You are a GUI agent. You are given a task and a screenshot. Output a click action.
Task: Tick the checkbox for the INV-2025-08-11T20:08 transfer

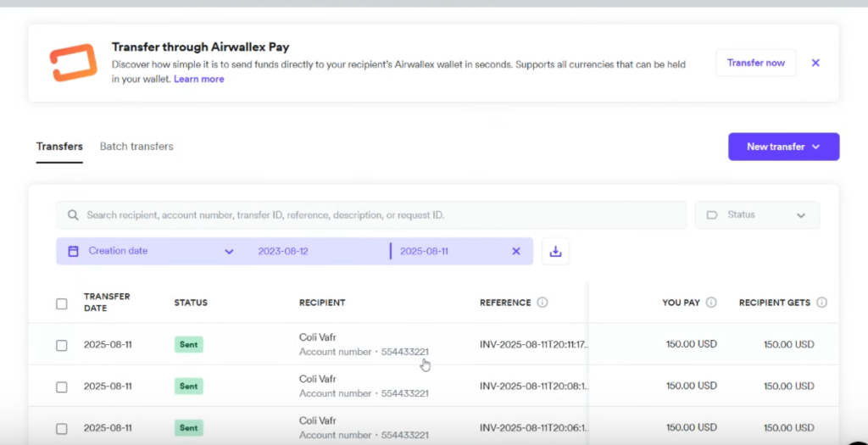point(61,387)
